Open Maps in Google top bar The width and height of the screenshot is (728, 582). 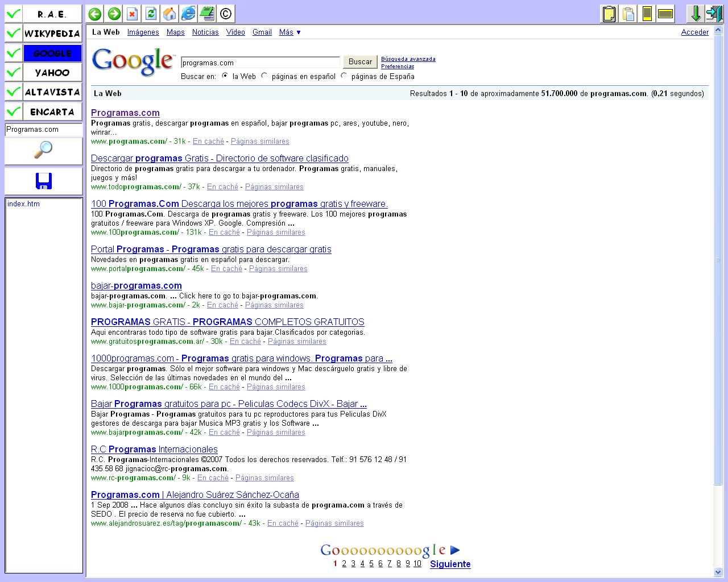click(x=176, y=32)
